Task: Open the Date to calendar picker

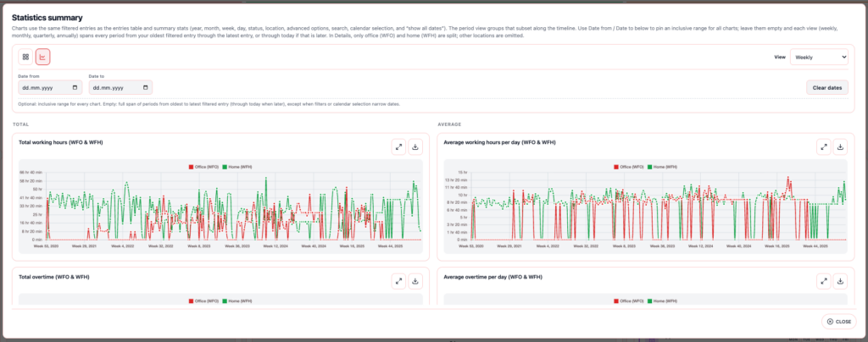Action: click(146, 87)
